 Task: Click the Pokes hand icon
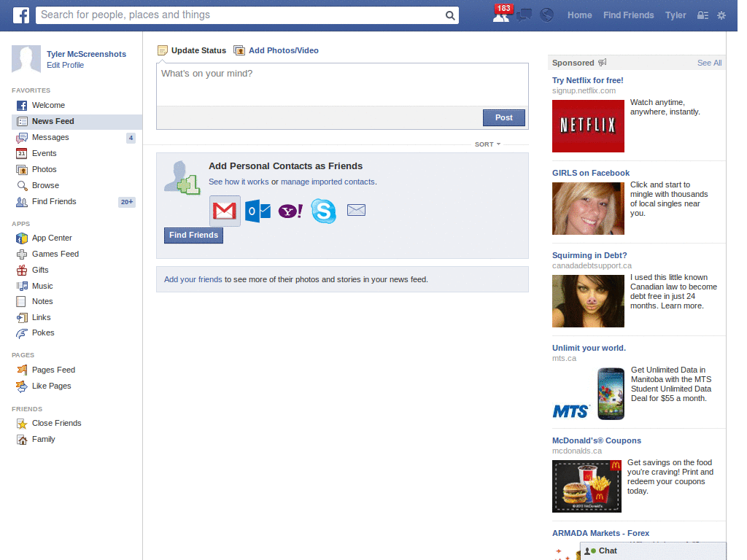click(x=22, y=333)
